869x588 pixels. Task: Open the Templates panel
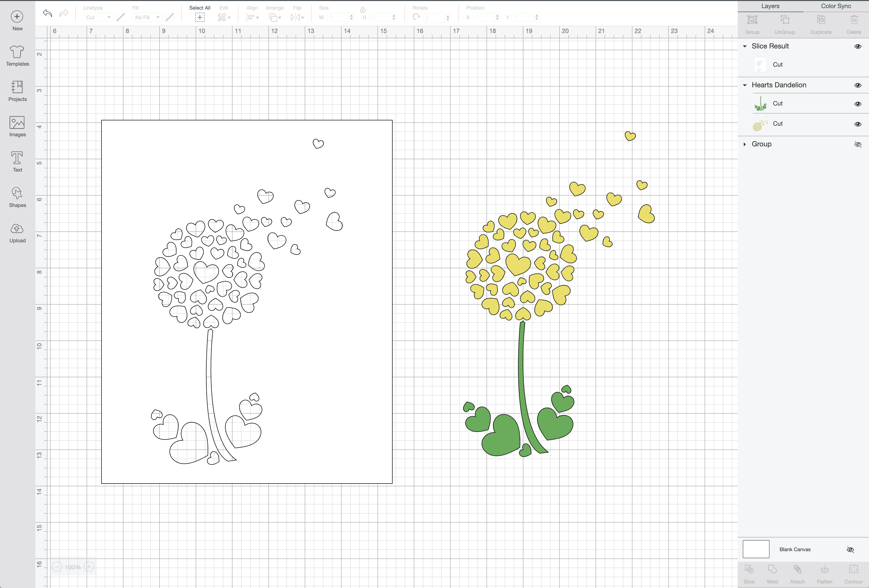coord(17,55)
